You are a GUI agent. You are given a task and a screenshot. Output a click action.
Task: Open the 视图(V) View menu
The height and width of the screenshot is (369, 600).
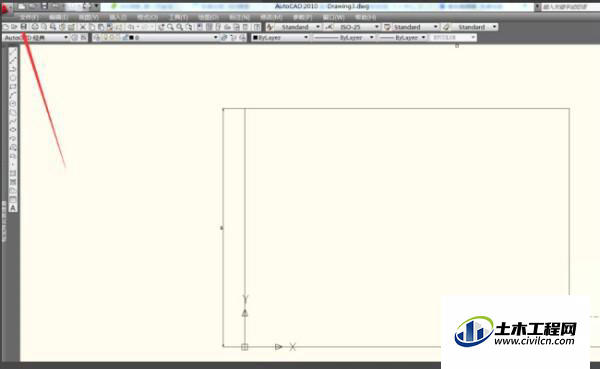point(88,17)
